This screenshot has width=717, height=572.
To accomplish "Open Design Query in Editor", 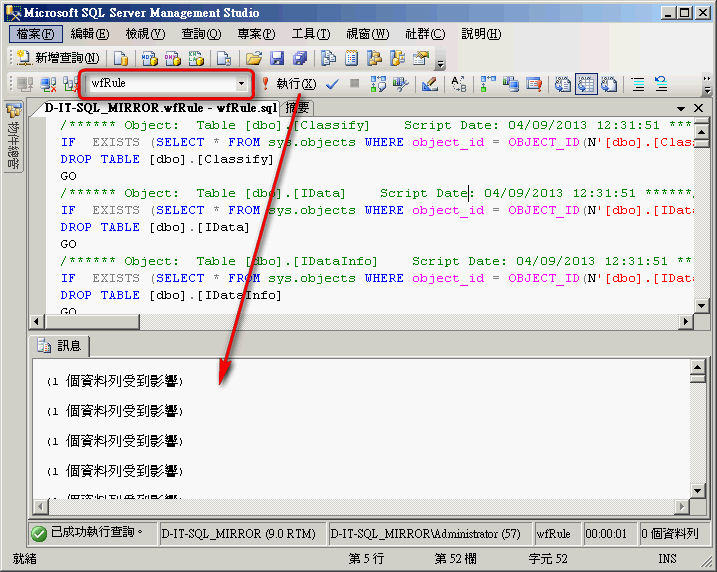I will 429,84.
